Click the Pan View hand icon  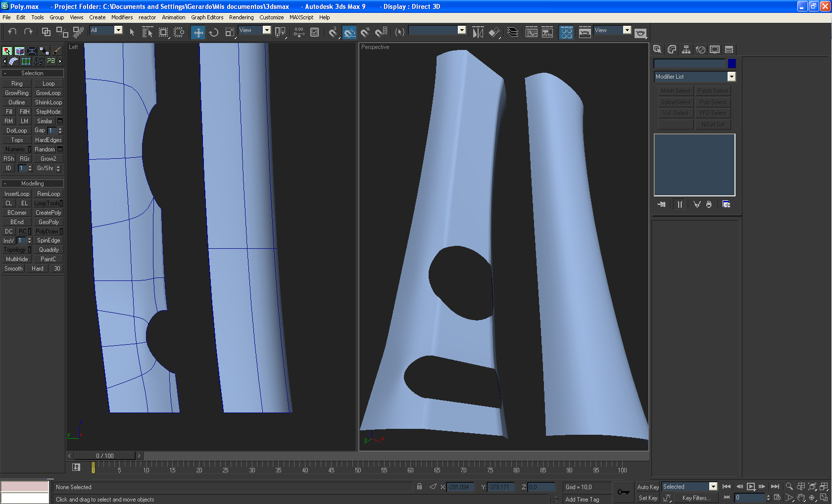point(801,498)
